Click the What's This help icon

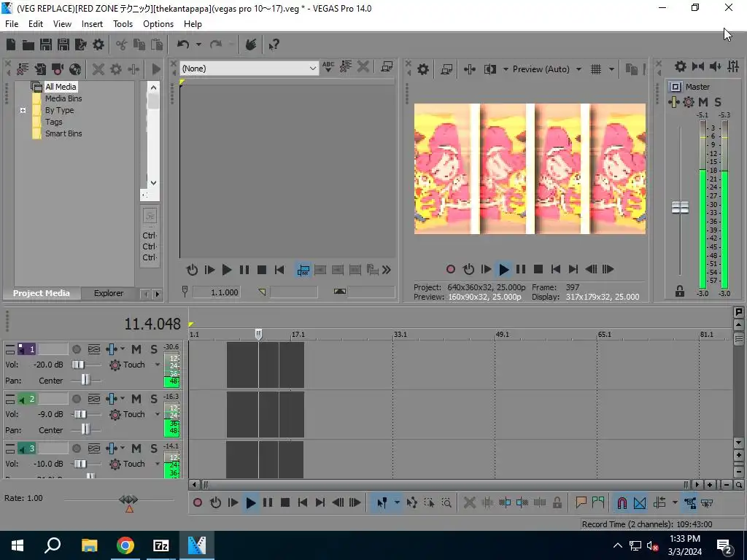point(274,44)
